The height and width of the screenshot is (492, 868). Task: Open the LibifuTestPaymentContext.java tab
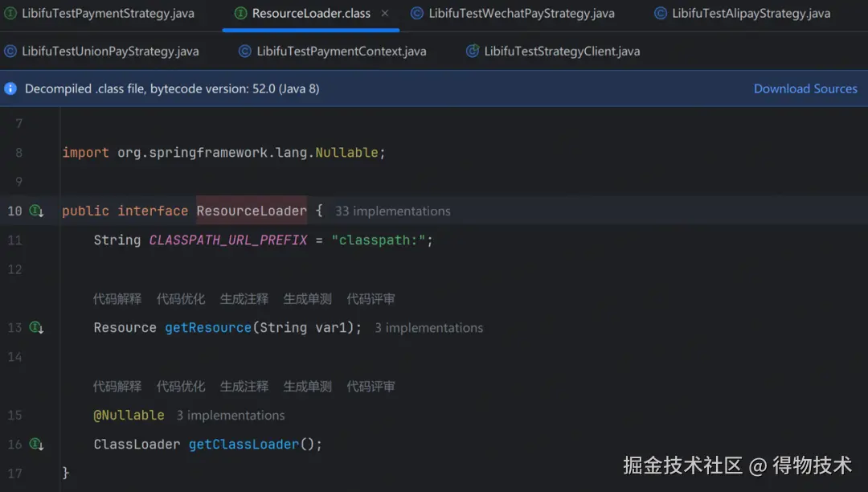point(341,51)
